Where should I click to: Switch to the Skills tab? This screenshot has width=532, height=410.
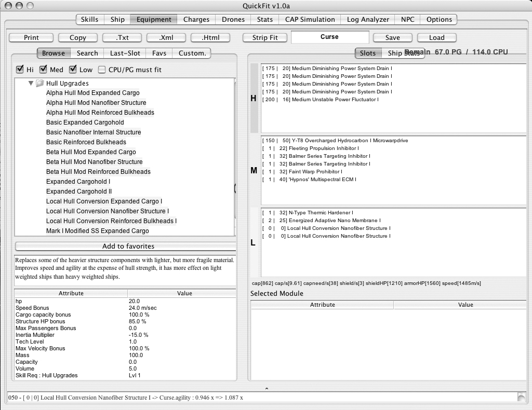89,19
